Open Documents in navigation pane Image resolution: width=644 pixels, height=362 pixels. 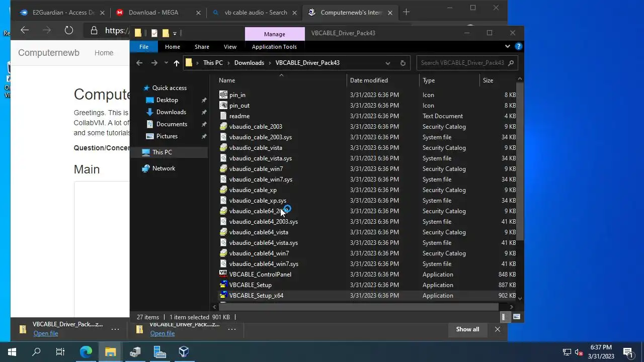click(172, 124)
